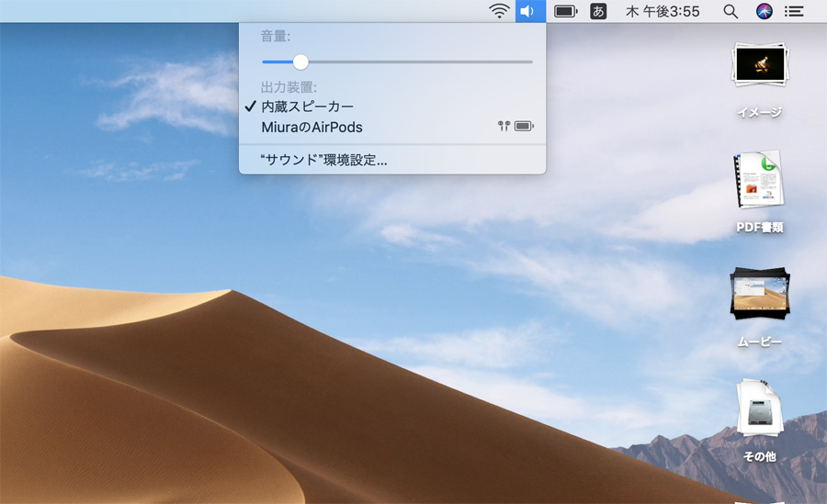Click the volume slider knob
This screenshot has height=504, width=827.
(x=300, y=62)
